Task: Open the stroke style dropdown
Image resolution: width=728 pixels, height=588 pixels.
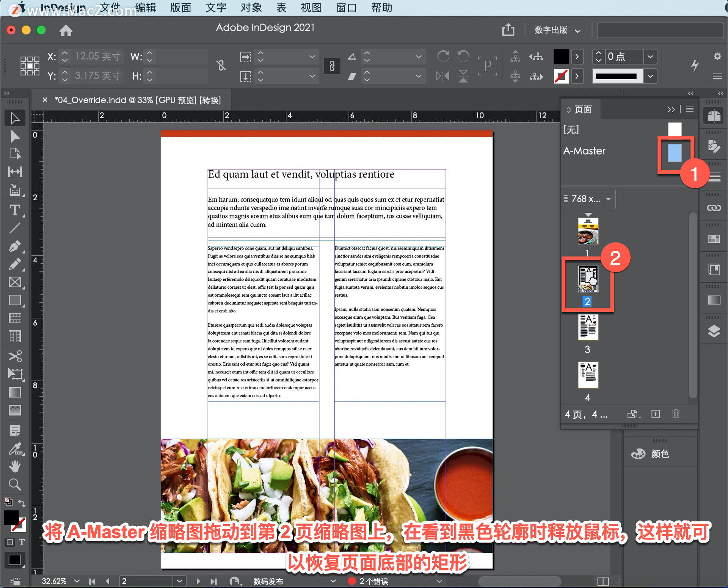Action: 650,76
